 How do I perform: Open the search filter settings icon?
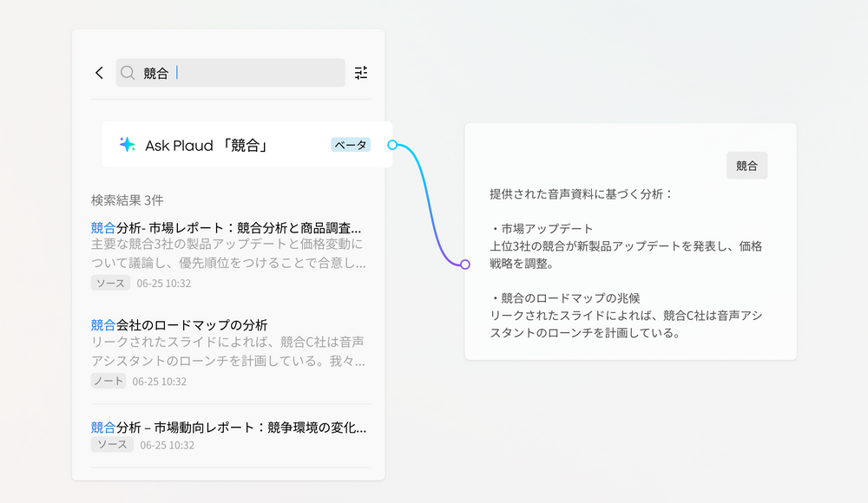361,73
